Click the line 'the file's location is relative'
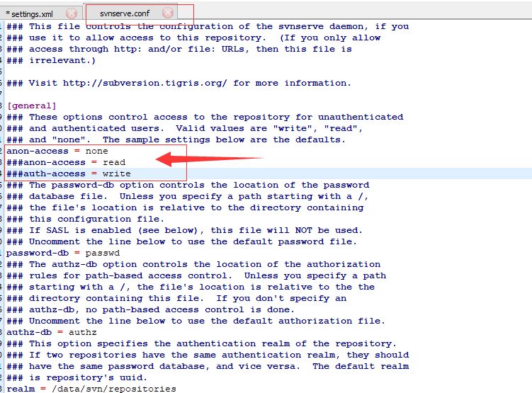 (185, 207)
